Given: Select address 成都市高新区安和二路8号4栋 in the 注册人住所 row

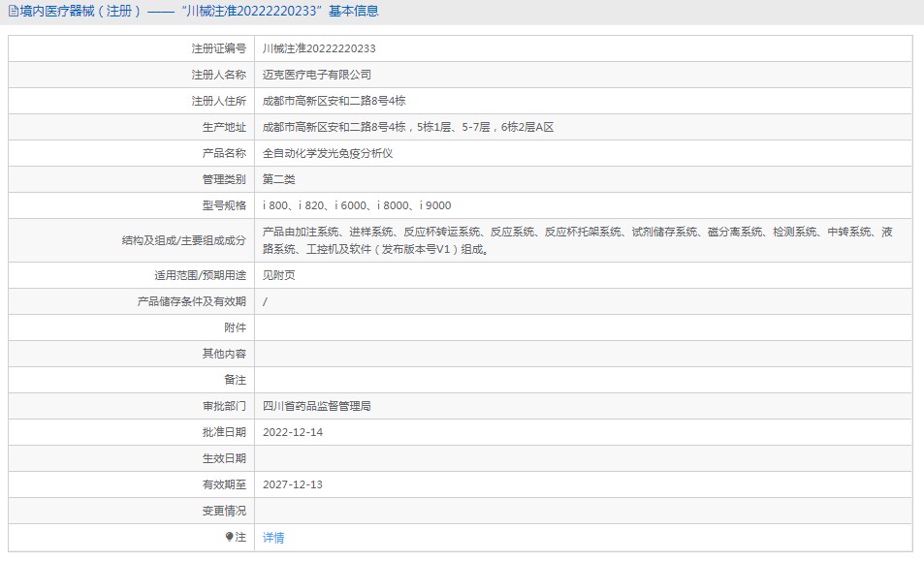Looking at the screenshot, I should pos(334,101).
